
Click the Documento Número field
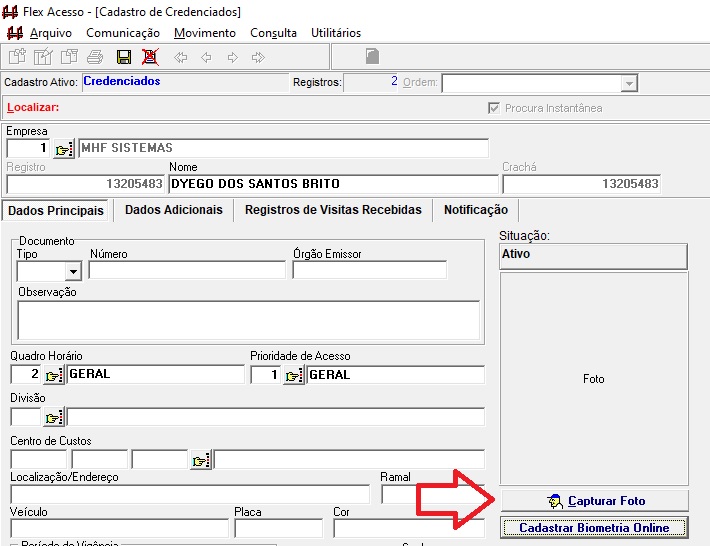click(x=187, y=270)
